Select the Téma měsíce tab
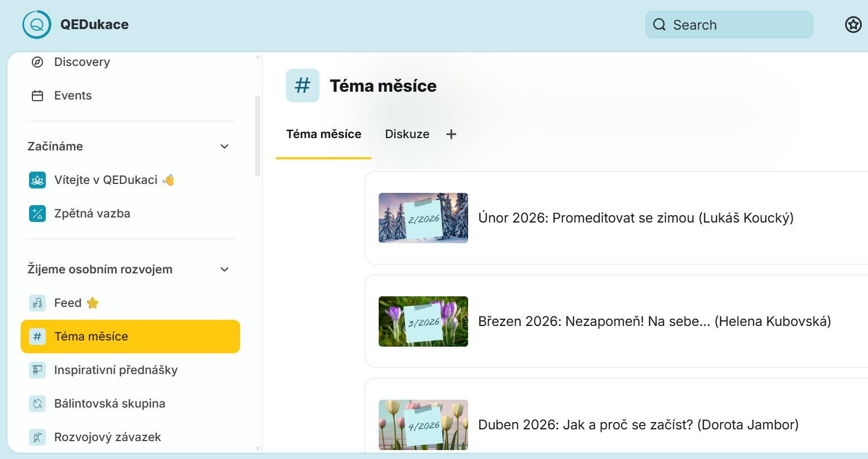This screenshot has width=868, height=459. (323, 134)
